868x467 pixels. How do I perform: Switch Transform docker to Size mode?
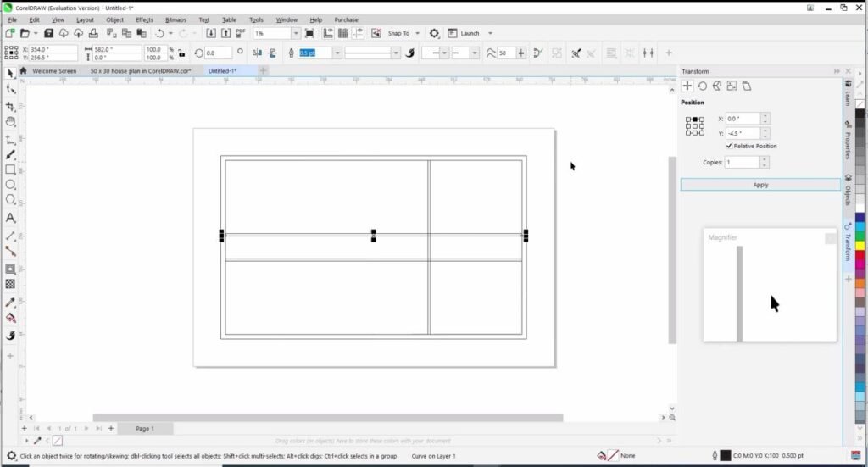click(x=732, y=86)
